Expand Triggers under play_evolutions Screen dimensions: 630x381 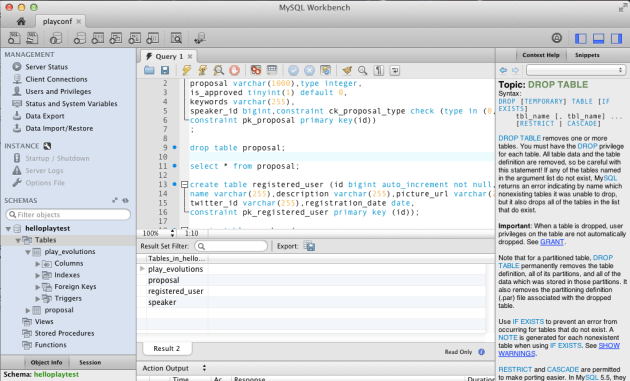[x=38, y=299]
